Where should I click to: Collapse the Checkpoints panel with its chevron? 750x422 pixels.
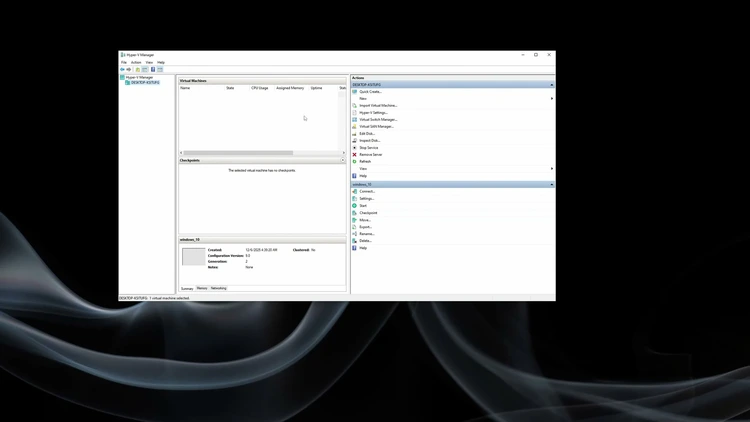[x=342, y=160]
